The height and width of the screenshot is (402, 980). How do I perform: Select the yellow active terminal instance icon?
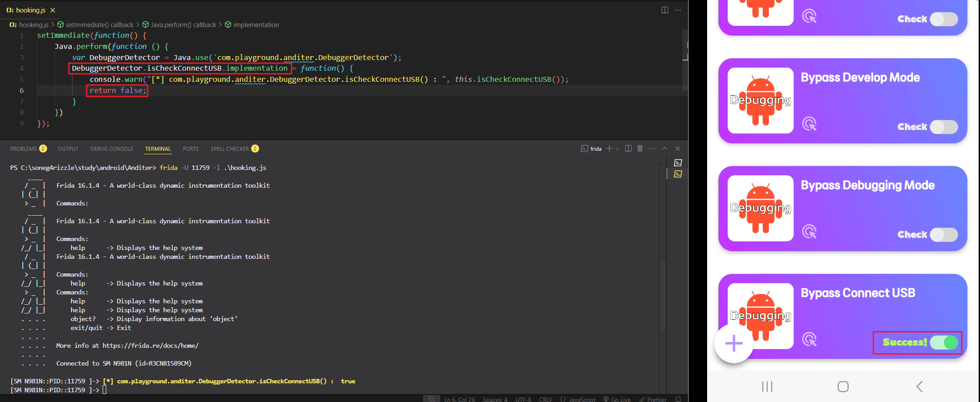[678, 174]
